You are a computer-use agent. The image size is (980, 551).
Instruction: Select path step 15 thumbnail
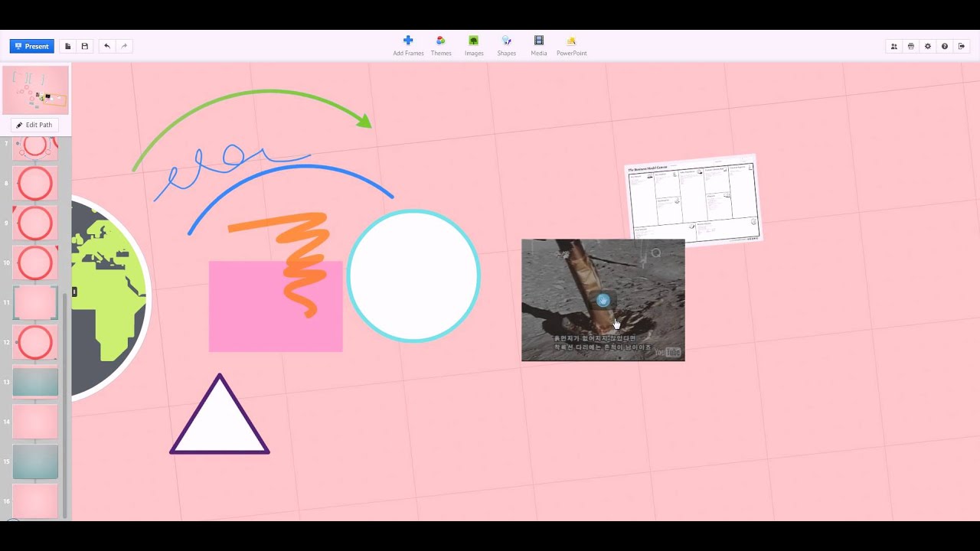coord(35,461)
